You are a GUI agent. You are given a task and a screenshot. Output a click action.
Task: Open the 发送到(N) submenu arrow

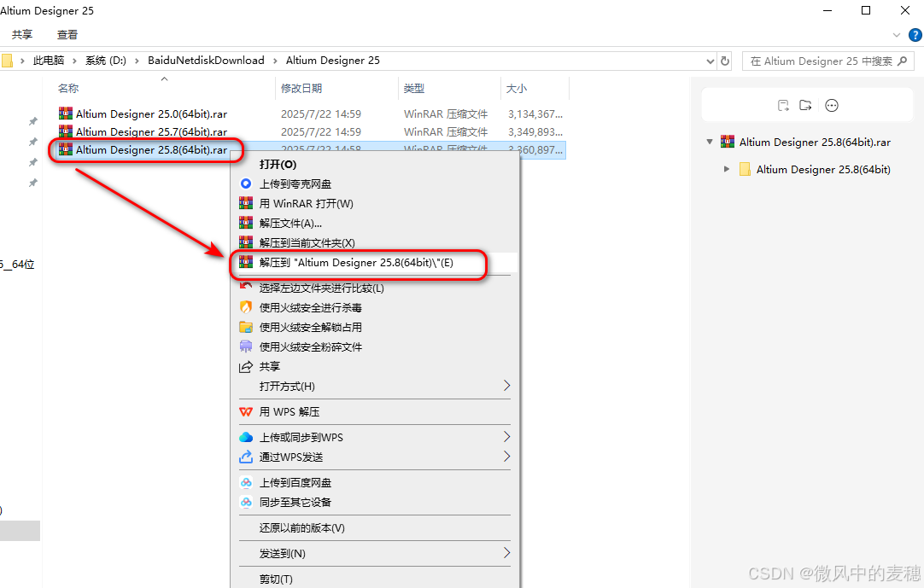[x=506, y=553]
